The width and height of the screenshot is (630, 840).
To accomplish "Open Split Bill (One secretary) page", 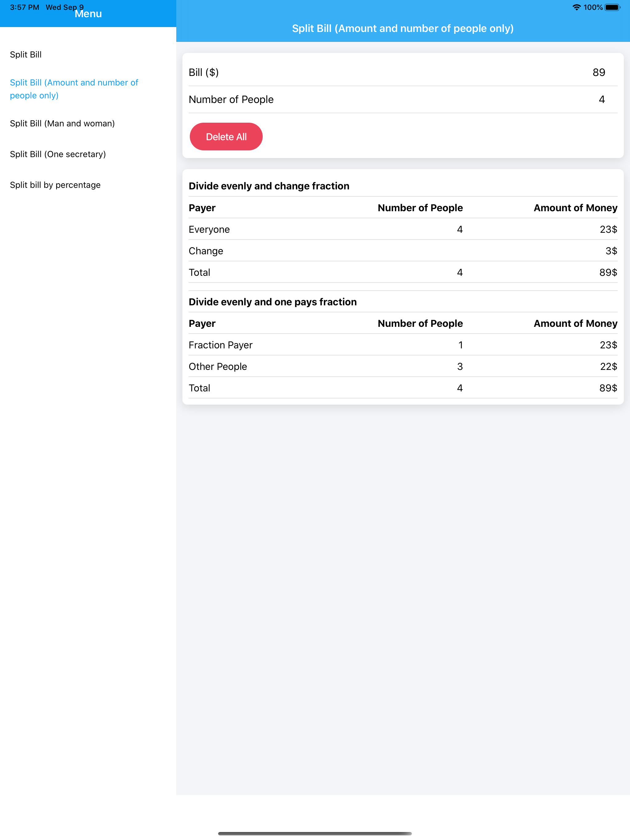I will (58, 154).
